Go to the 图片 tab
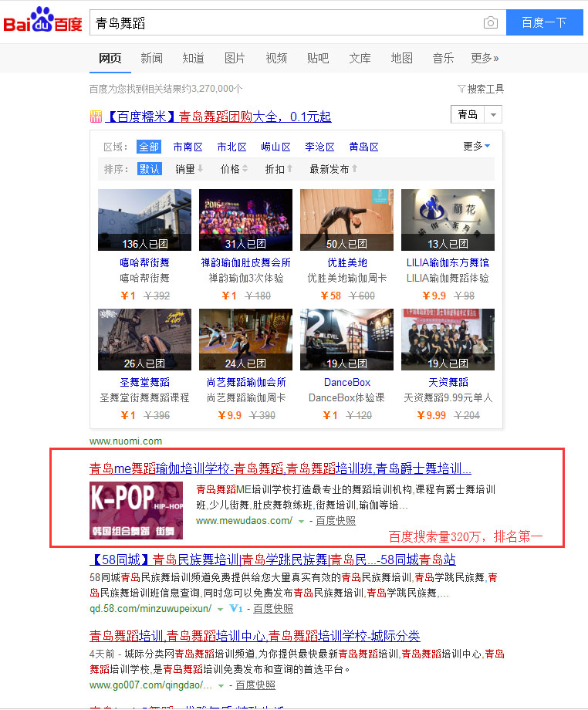Viewport: 588px width, 710px height. (235, 58)
